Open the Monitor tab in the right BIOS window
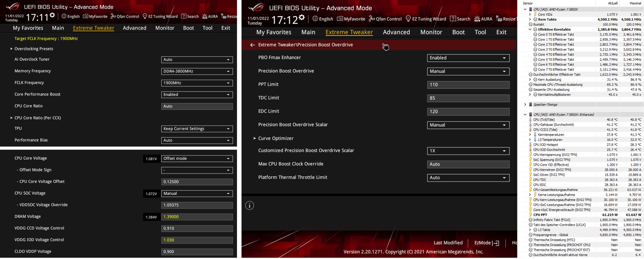The height and width of the screenshot is (259, 644). click(431, 32)
